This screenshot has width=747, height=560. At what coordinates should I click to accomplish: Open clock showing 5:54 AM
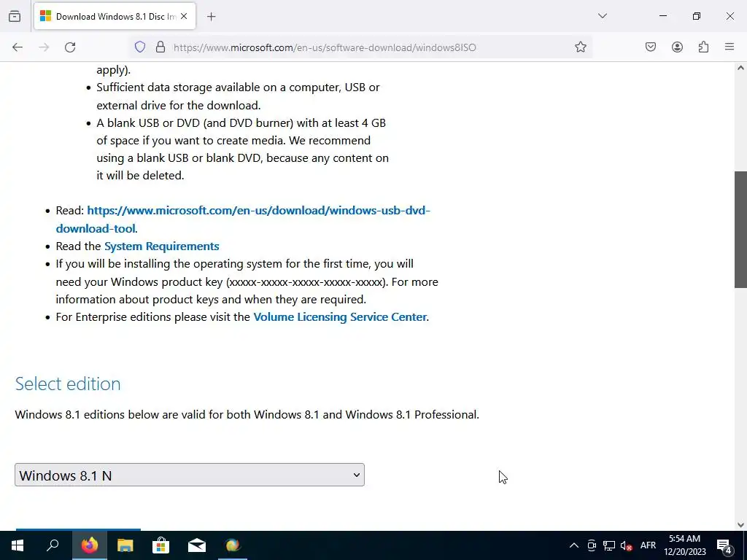point(684,545)
